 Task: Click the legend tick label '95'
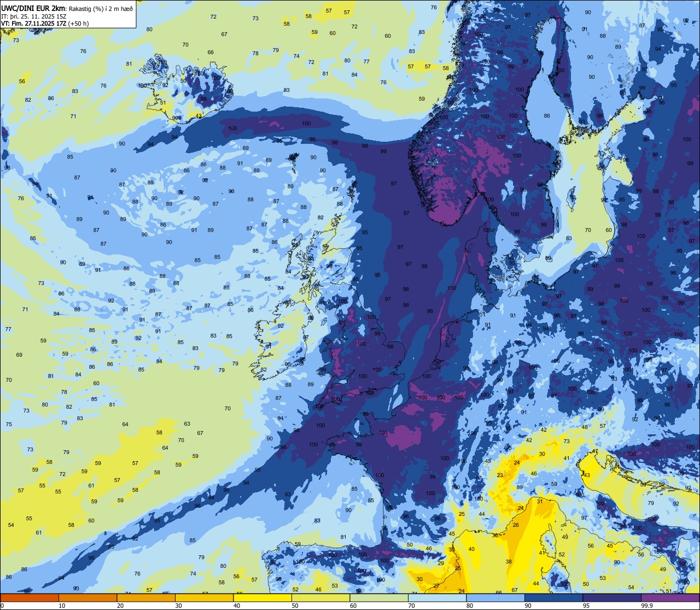click(x=586, y=606)
